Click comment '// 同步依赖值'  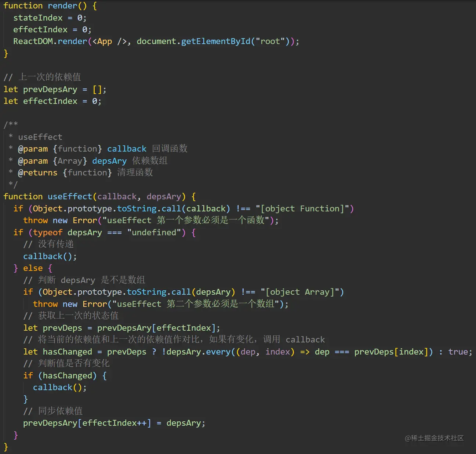pyautogui.click(x=53, y=411)
